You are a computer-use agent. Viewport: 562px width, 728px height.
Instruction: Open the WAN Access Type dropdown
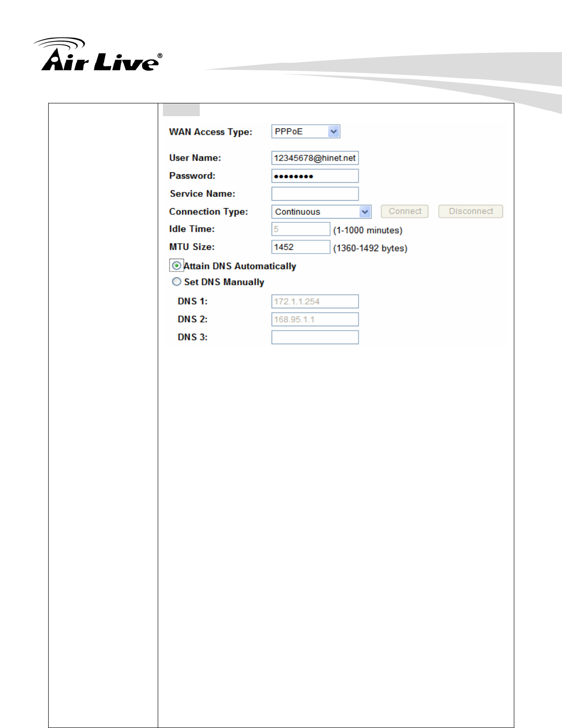[x=306, y=132]
